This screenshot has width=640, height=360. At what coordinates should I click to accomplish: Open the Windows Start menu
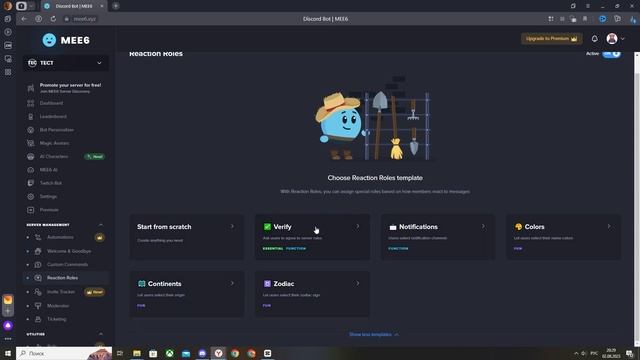point(7,353)
